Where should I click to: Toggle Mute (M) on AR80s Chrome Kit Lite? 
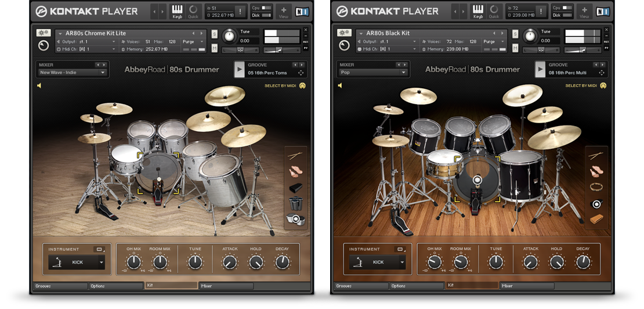pyautogui.click(x=215, y=48)
